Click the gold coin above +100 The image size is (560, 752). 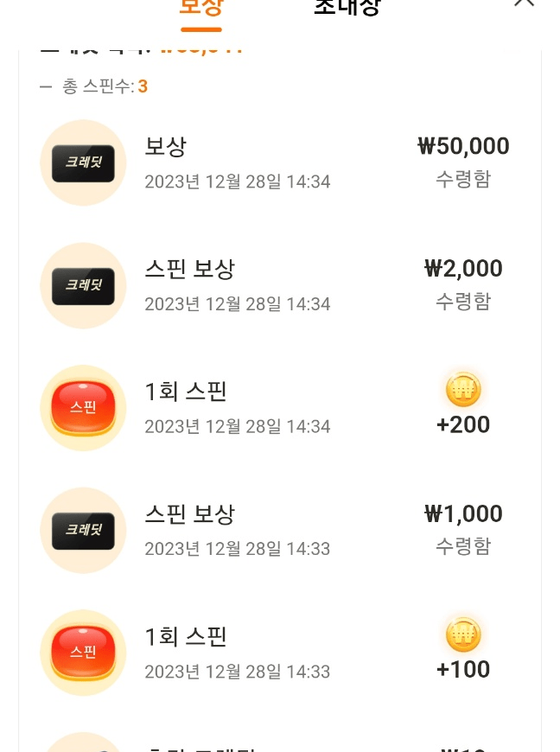point(463,634)
